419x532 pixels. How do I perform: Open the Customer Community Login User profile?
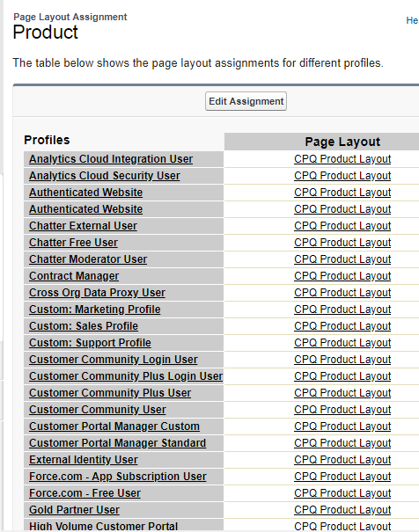pyautogui.click(x=113, y=360)
